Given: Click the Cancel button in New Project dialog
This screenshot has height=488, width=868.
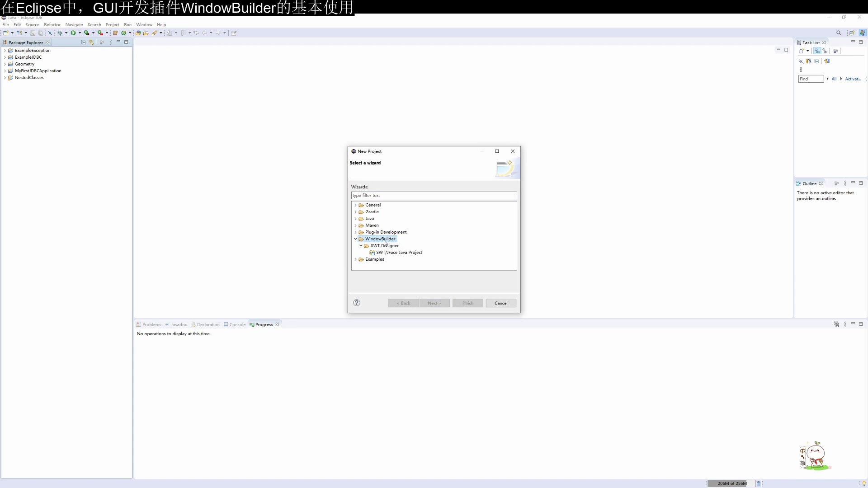Looking at the screenshot, I should [x=501, y=303].
